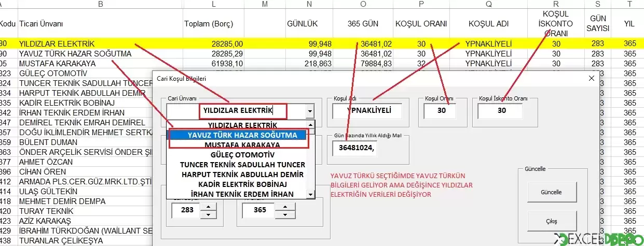The height and width of the screenshot is (246, 644).
Task: Select column R header
Action: click(556, 4)
